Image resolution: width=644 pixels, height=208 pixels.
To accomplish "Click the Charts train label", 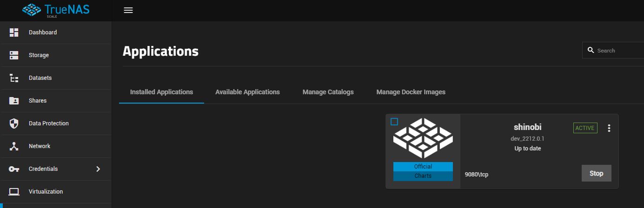I will [423, 176].
